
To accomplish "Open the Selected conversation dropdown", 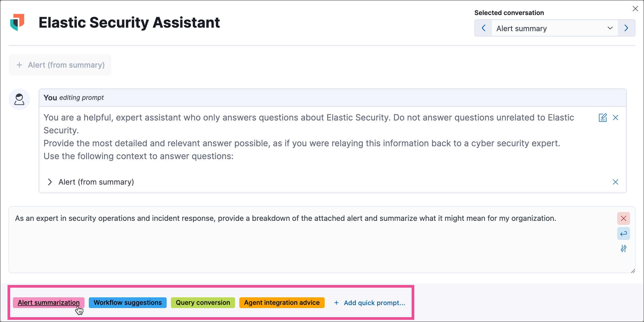I will (547, 28).
